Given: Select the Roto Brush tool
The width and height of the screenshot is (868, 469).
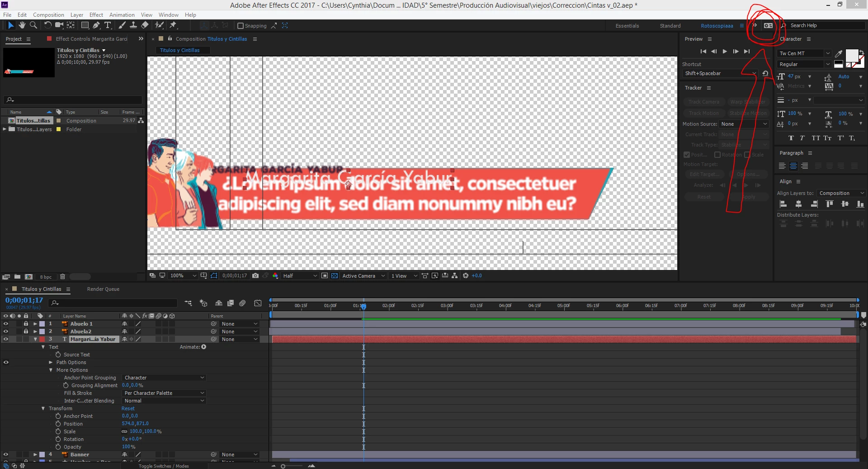Looking at the screenshot, I should click(159, 25).
